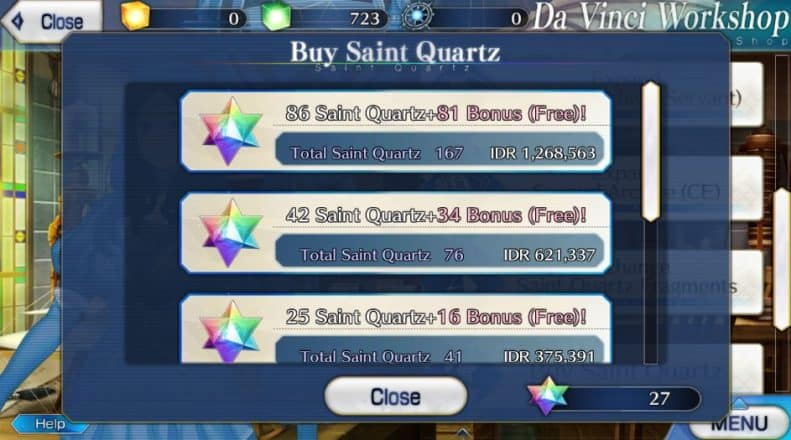Close the Buy Saint Quartz dialog with the bottom button
The width and height of the screenshot is (791, 440).
click(x=396, y=397)
